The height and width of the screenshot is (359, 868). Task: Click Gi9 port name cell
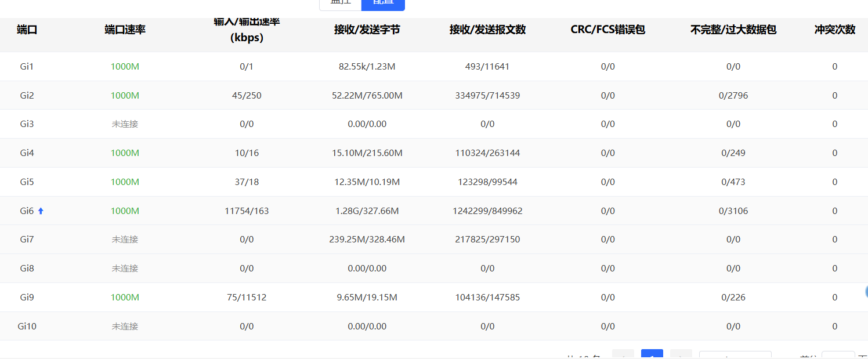(27, 298)
